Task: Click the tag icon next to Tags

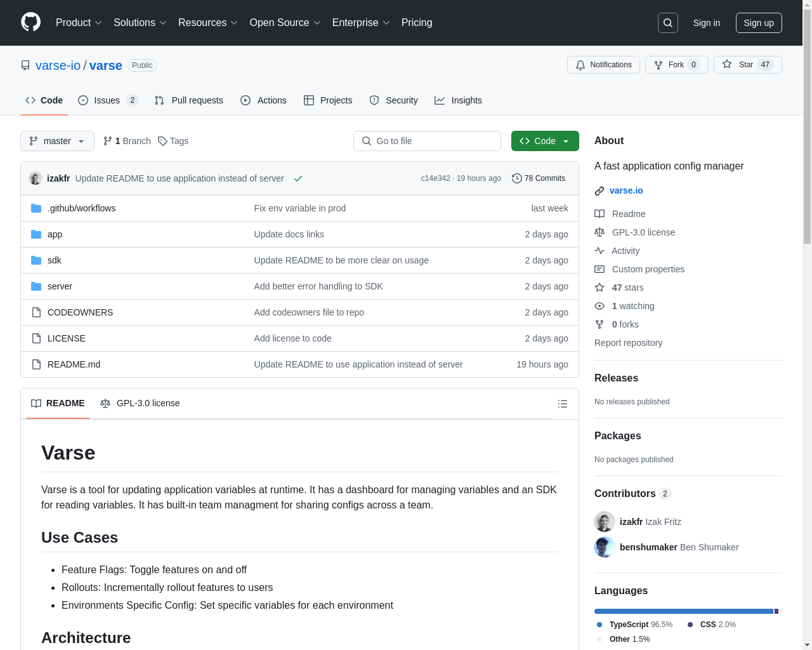Action: [162, 141]
